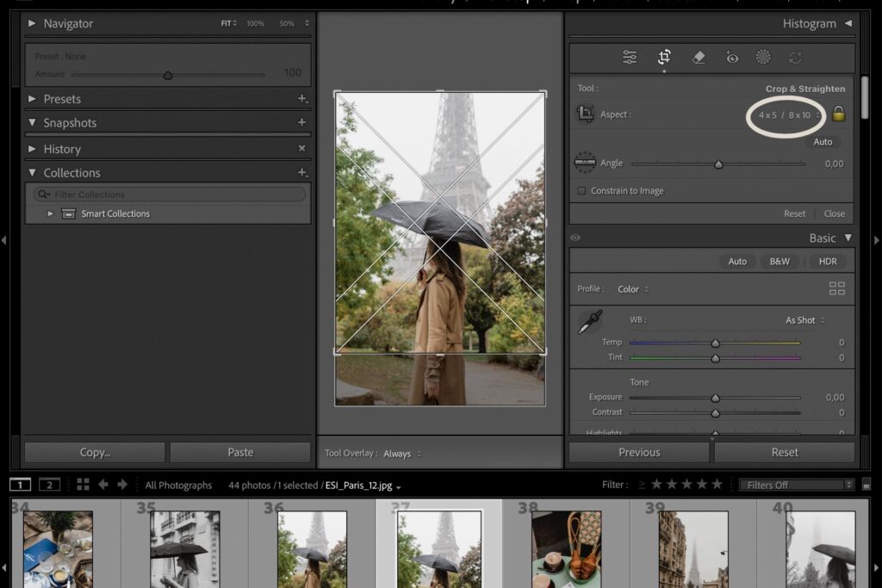882x588 pixels.
Task: Open Grid view icon in filmstrip bar
Action: pyautogui.click(x=83, y=485)
